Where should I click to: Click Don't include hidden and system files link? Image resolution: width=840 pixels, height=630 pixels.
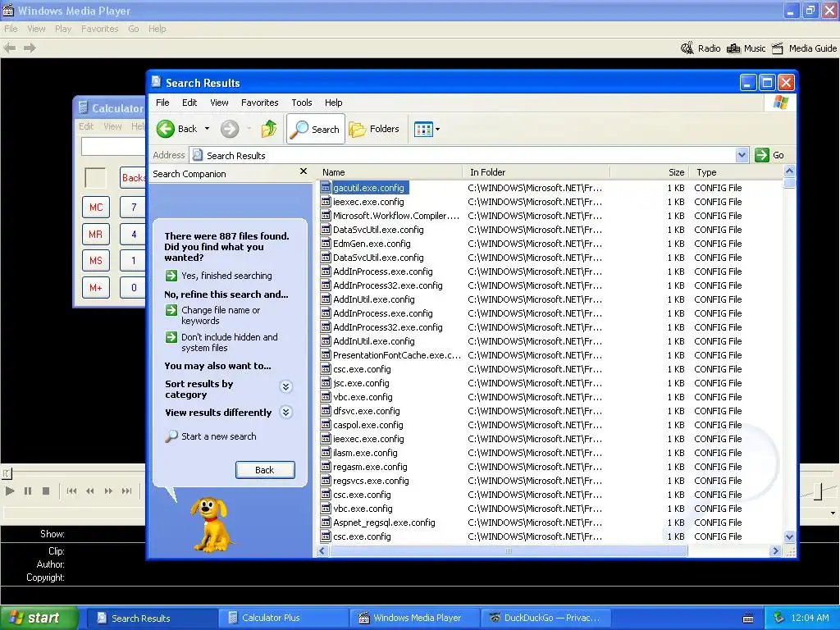pos(230,342)
